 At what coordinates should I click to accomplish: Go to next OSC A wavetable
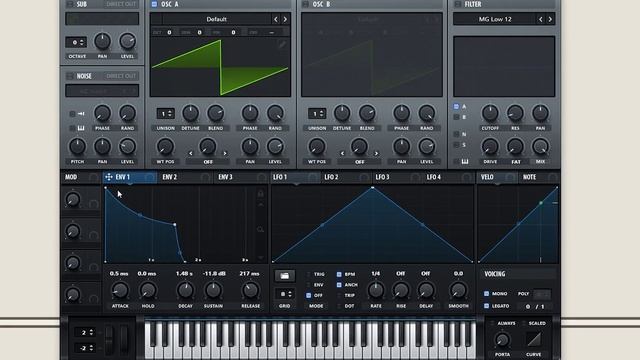(x=285, y=19)
